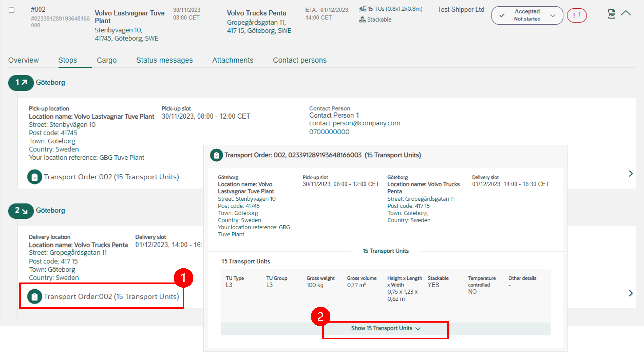The height and width of the screenshot is (352, 644).
Task: Tick the checkbox for order #002
Action: 12,10
